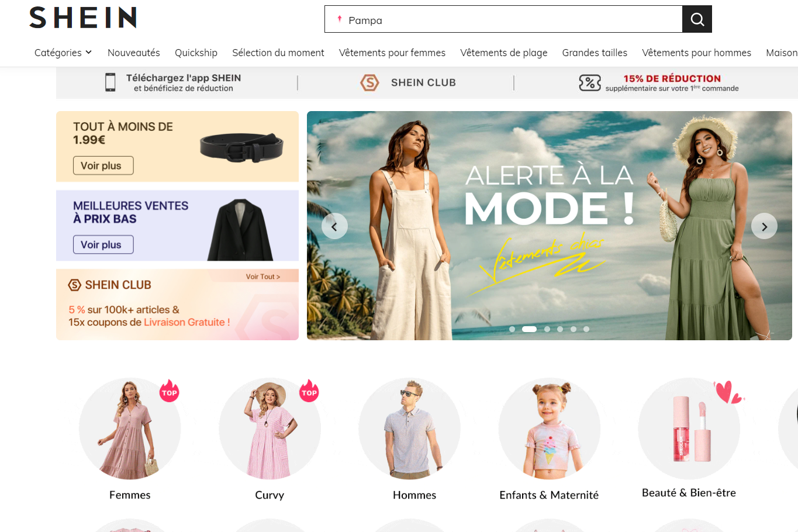
Task: Click the Hommes category label
Action: (x=414, y=495)
